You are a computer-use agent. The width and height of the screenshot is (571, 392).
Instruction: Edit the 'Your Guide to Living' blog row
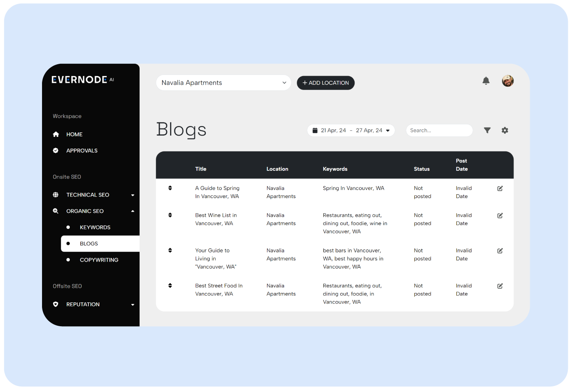500,251
